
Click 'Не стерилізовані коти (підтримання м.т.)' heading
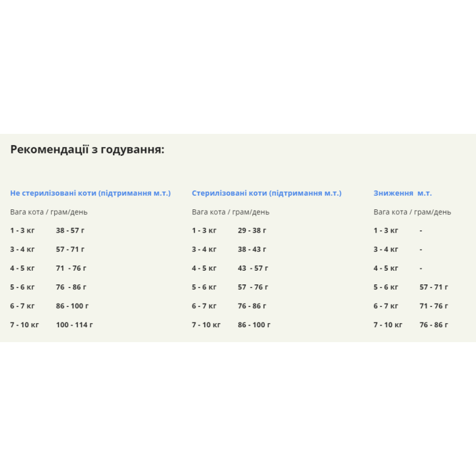click(x=90, y=193)
